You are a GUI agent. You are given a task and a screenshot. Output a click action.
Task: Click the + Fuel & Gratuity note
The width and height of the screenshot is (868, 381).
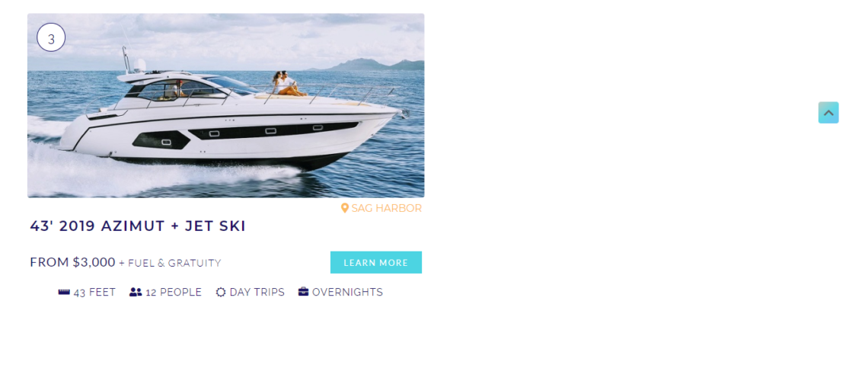(x=170, y=263)
